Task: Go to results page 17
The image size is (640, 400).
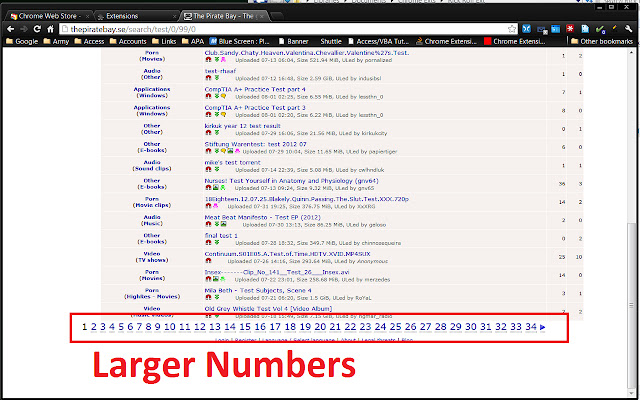Action: 275,327
